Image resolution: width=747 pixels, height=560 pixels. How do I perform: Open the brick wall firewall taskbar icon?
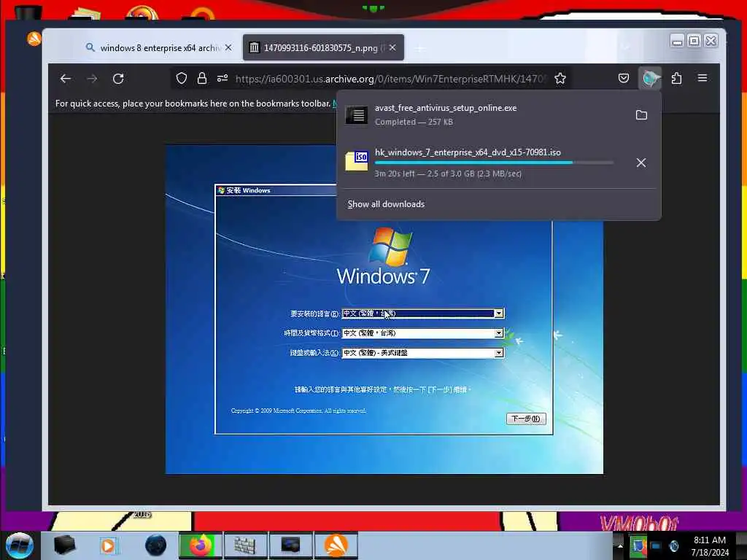(x=245, y=545)
